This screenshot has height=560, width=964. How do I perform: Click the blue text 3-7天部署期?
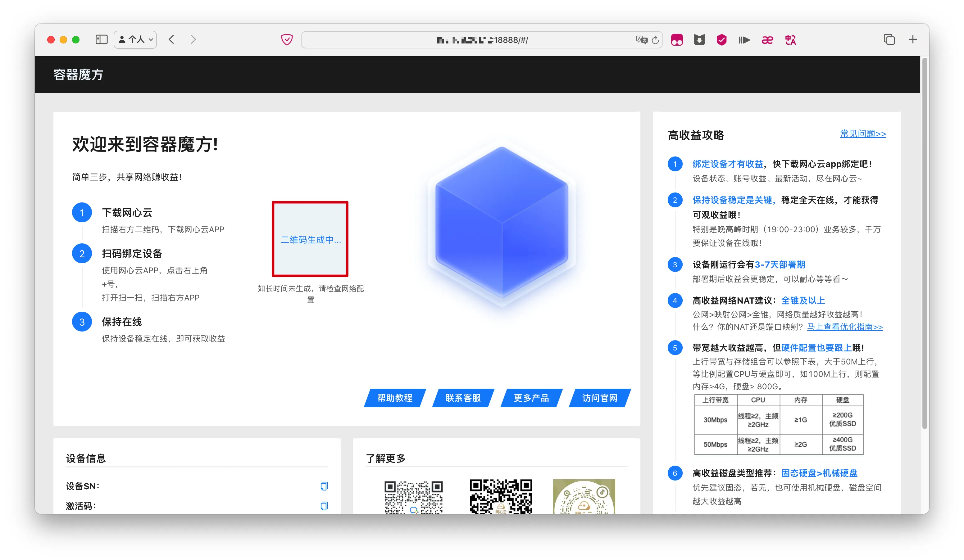[780, 264]
